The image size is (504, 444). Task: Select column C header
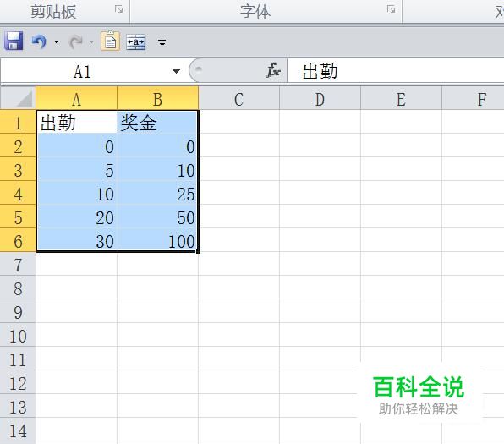tap(238, 98)
